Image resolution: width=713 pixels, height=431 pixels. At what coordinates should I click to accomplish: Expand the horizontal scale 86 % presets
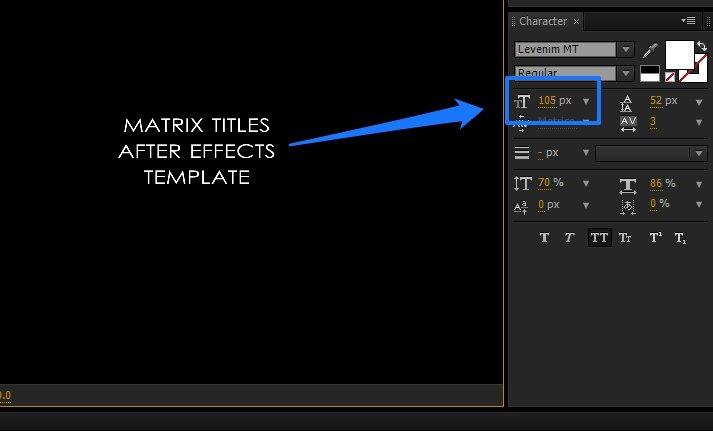[x=699, y=184]
